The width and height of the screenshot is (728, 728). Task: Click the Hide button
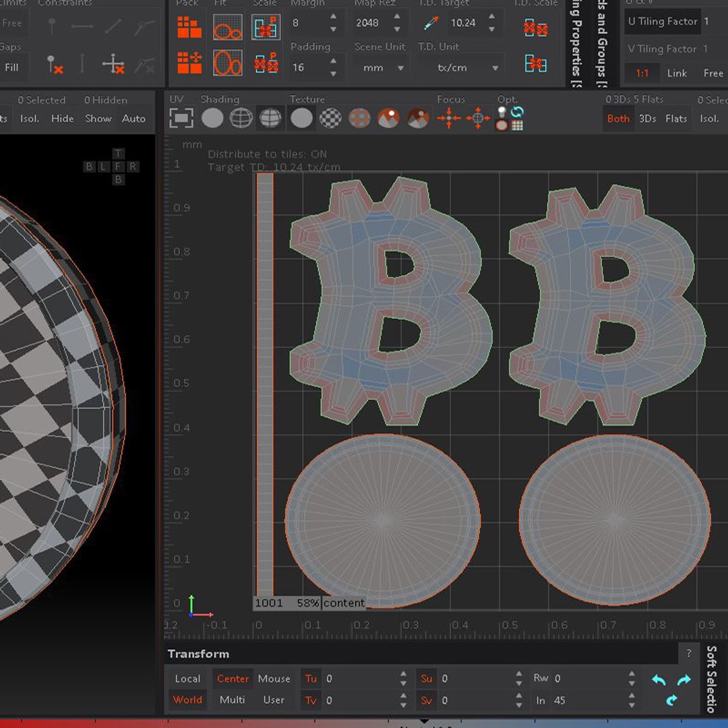pyautogui.click(x=62, y=119)
